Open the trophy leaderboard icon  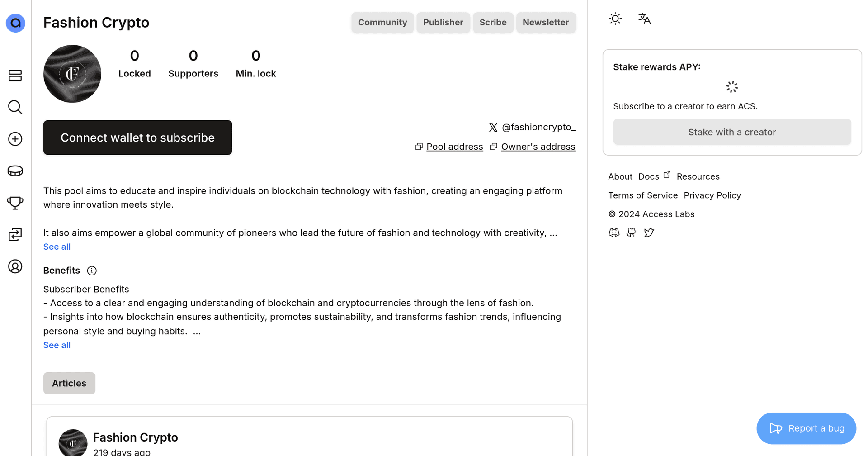click(15, 203)
